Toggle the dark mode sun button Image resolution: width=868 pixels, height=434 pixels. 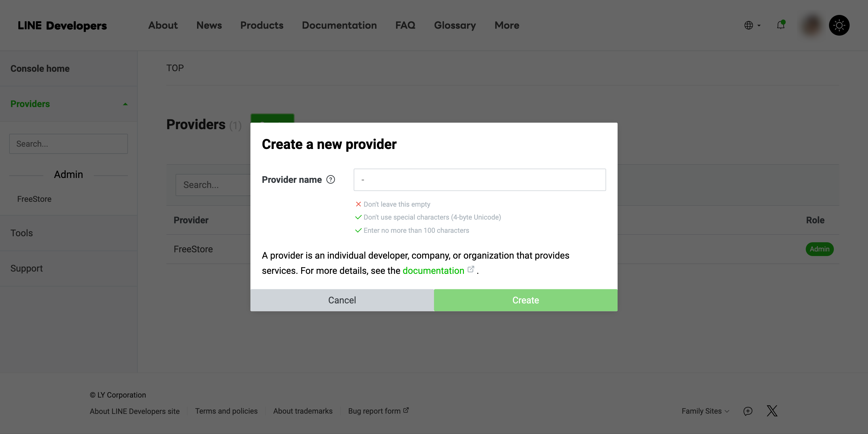point(839,25)
